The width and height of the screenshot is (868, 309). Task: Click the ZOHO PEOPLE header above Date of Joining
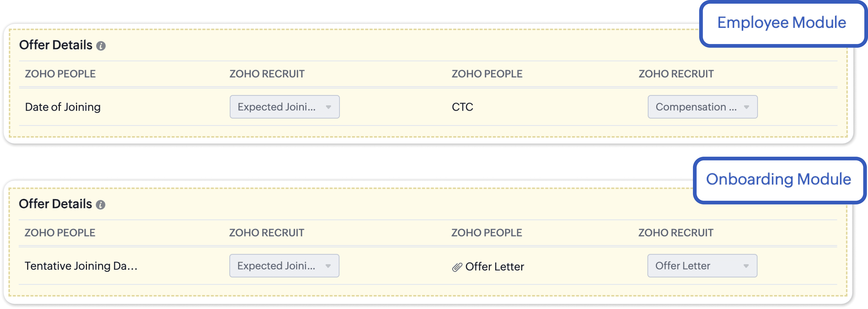tap(60, 74)
